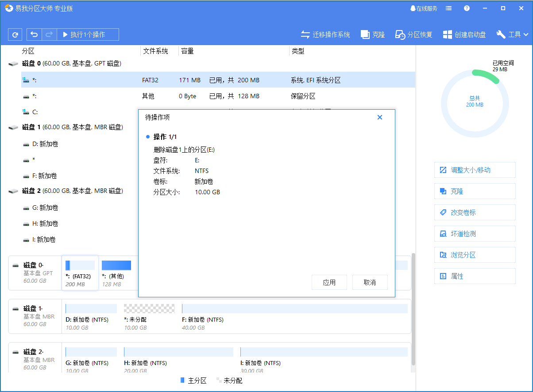Screen dimensions: 533x392
Task: Collapse the 磁盘 2 tree entry
Action: coord(12,191)
